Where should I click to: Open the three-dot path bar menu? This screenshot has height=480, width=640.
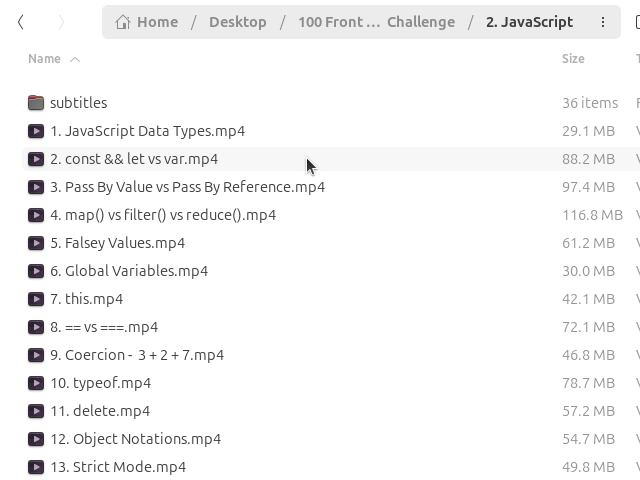[x=603, y=22]
